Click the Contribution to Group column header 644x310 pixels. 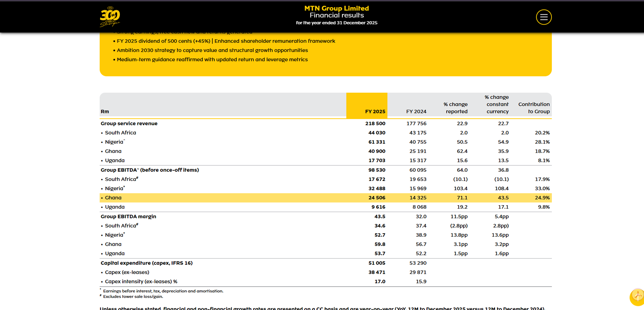(x=534, y=108)
